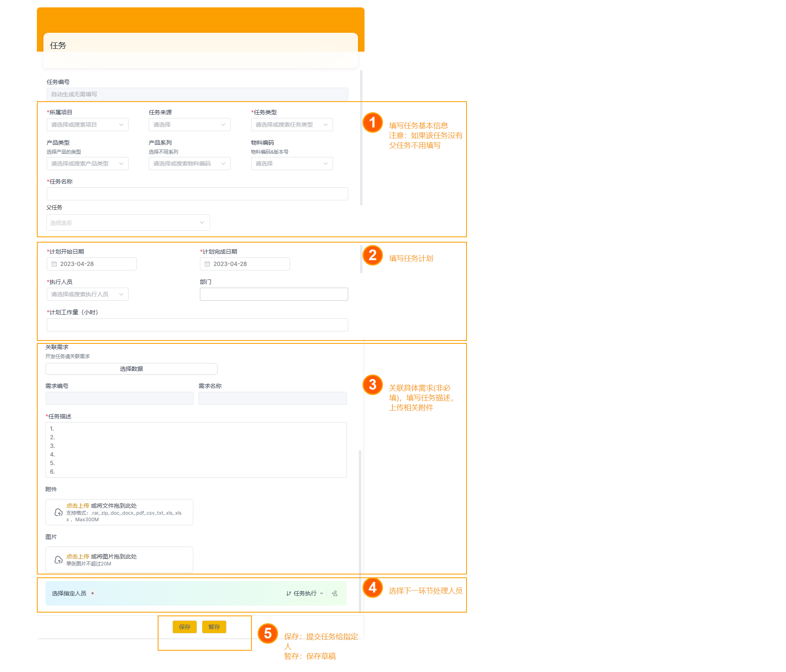Expand the 产品系列 selector

click(189, 163)
